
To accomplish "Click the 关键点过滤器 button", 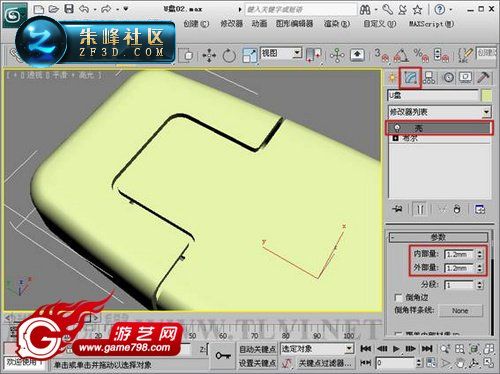I will point(324,363).
